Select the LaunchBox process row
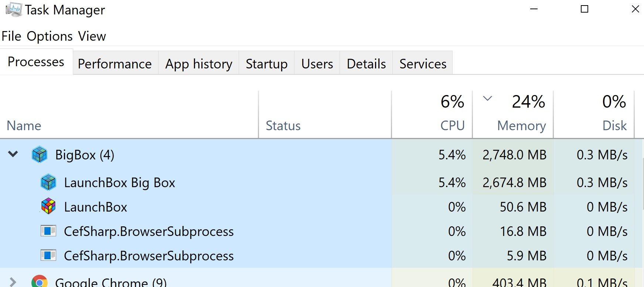Screen dimensions: 644x287 pos(322,207)
